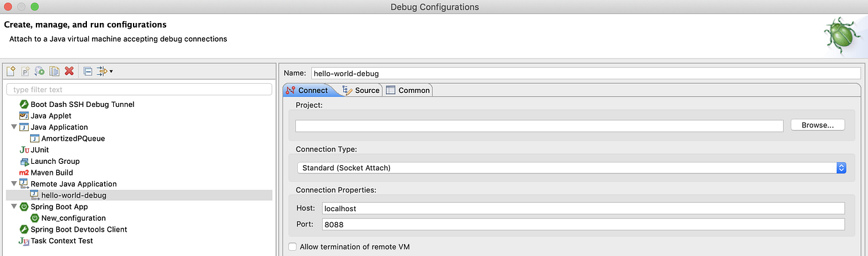Collapse the Java Application tree node

coord(14,127)
